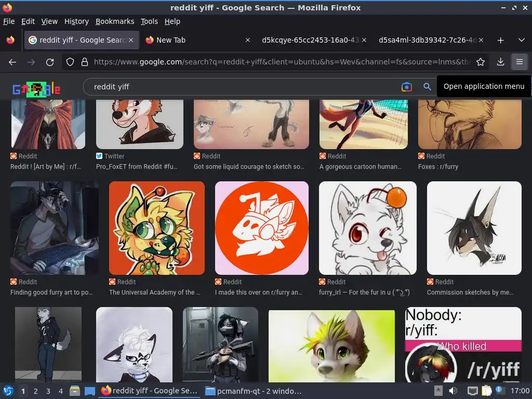Image resolution: width=532 pixels, height=399 pixels.
Task: Open the Edit menu
Action: click(x=28, y=21)
